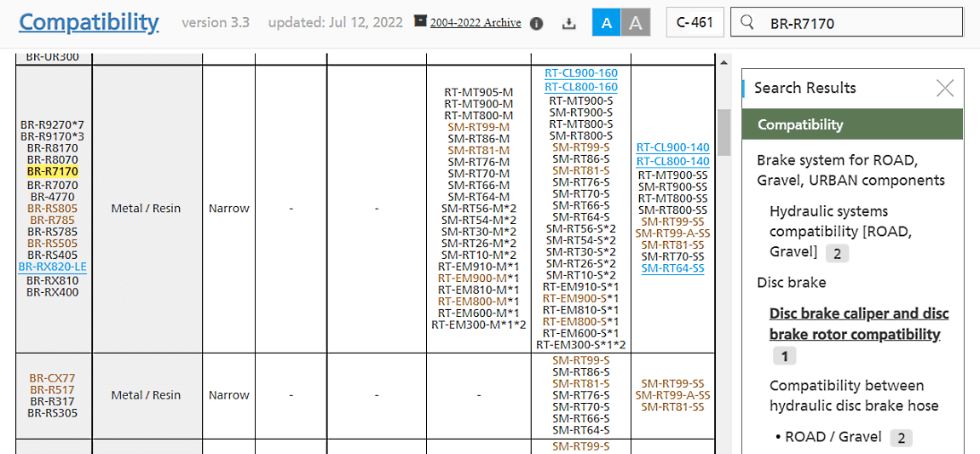Open the RT-CL900-160 rotor link

pyautogui.click(x=581, y=73)
